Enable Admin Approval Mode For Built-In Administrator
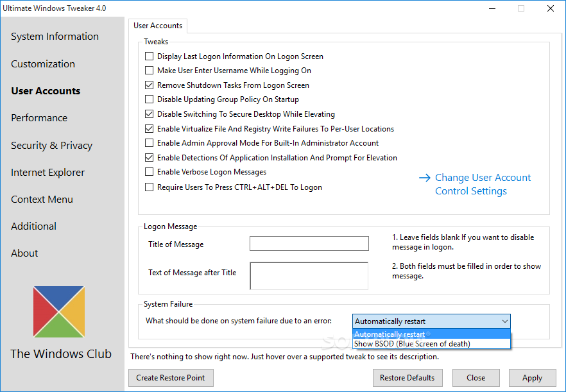 tap(149, 143)
